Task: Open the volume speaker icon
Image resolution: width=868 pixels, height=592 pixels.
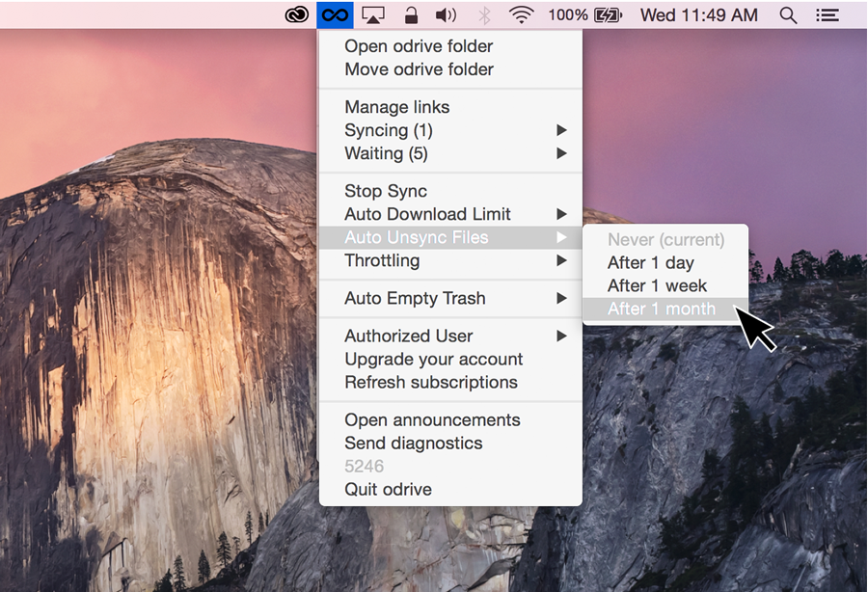Action: 446,14
